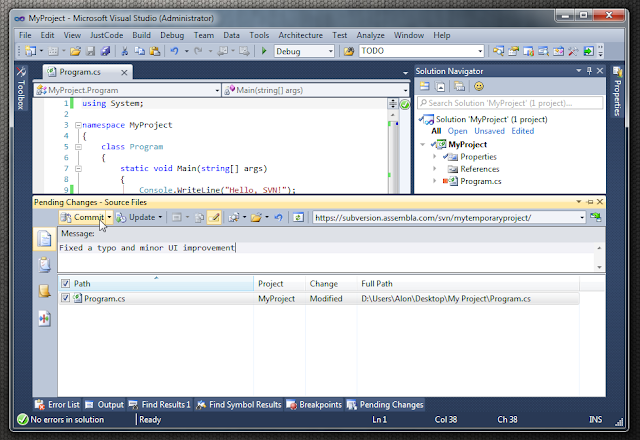This screenshot has height=440, width=640.
Task: Click the All filter link
Action: (436, 131)
